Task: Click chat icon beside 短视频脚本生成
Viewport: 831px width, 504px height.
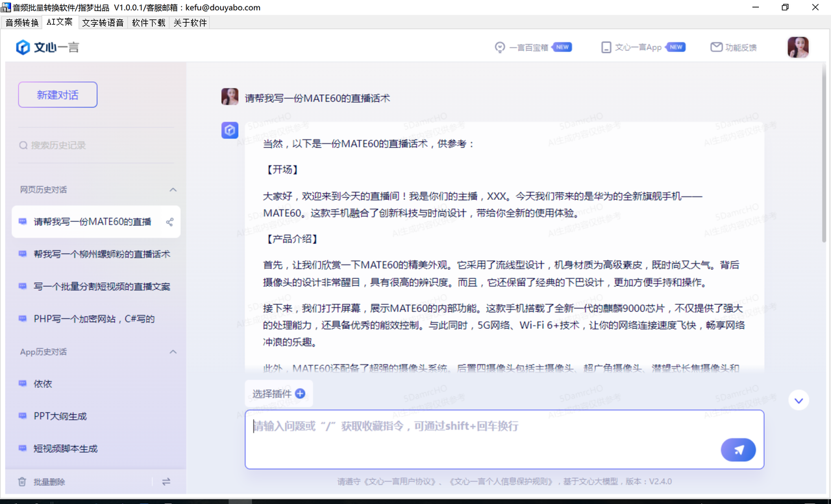Action: [23, 448]
